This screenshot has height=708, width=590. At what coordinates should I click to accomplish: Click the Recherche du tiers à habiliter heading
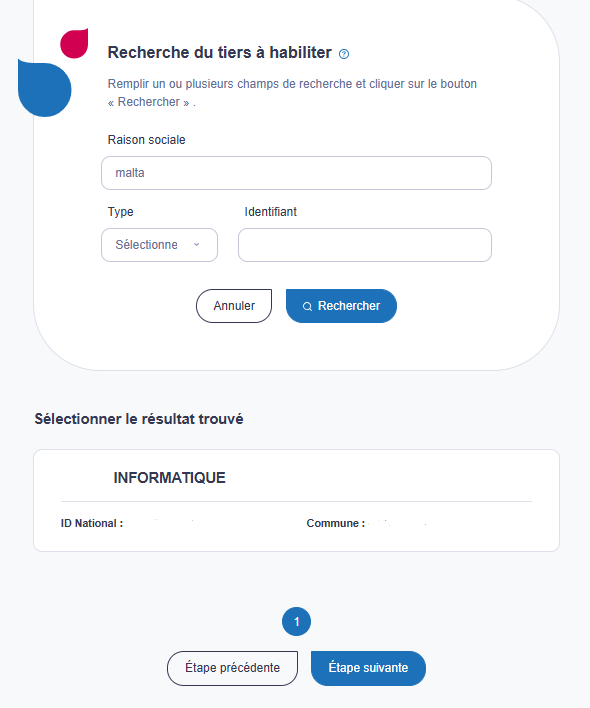[219, 53]
